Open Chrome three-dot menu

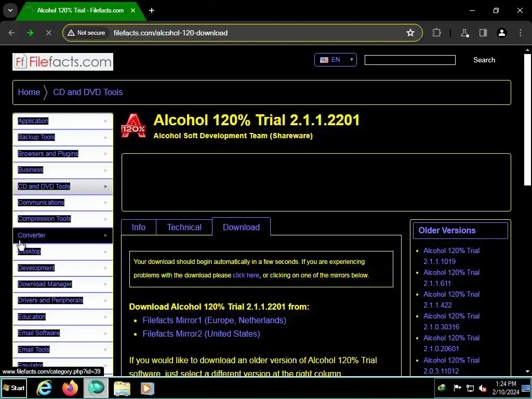(521, 33)
